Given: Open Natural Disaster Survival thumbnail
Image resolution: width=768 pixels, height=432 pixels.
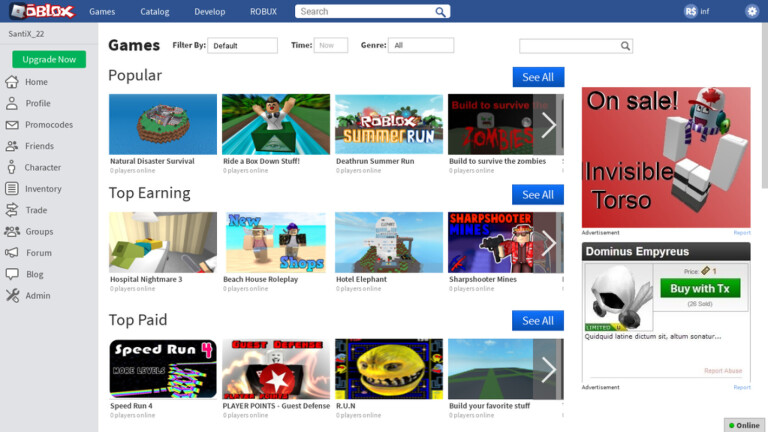Looking at the screenshot, I should click(x=163, y=124).
